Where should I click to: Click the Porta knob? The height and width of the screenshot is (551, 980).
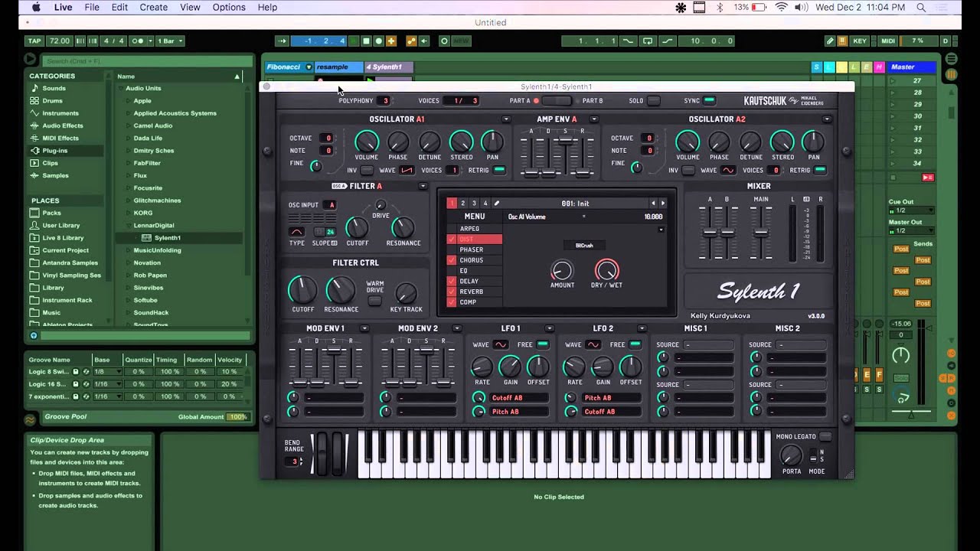tap(791, 455)
